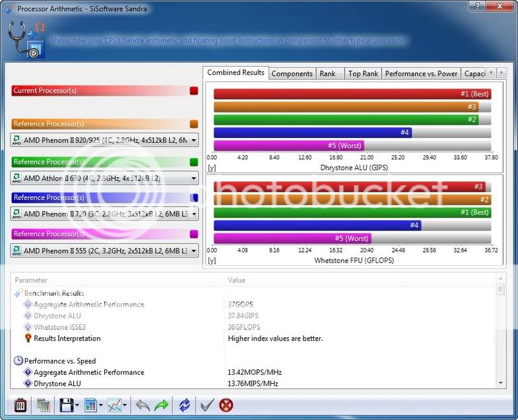The width and height of the screenshot is (518, 420).
Task: Click the diamond icon next to Whetstone iSSE3
Action: (x=28, y=327)
